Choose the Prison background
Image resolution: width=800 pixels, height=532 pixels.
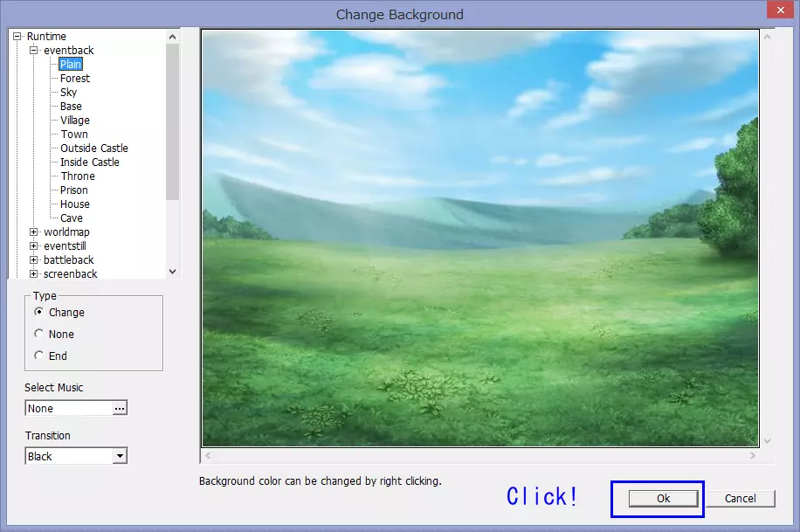[74, 190]
